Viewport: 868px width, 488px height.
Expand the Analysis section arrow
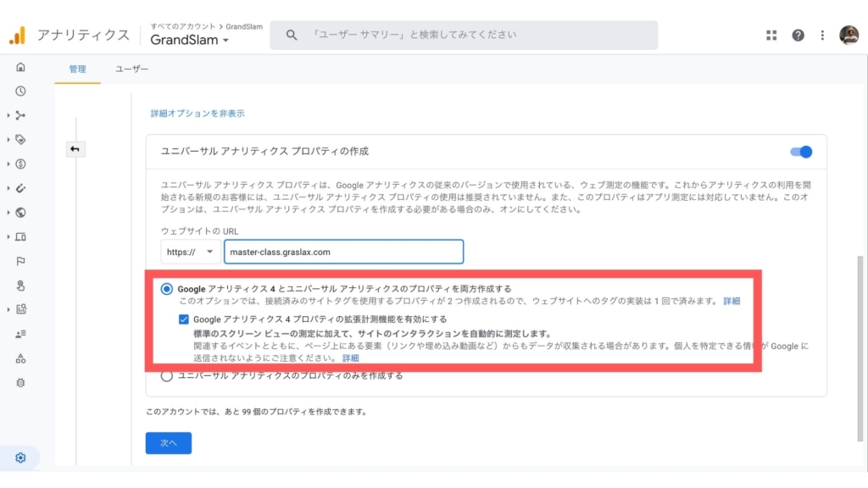(x=8, y=309)
